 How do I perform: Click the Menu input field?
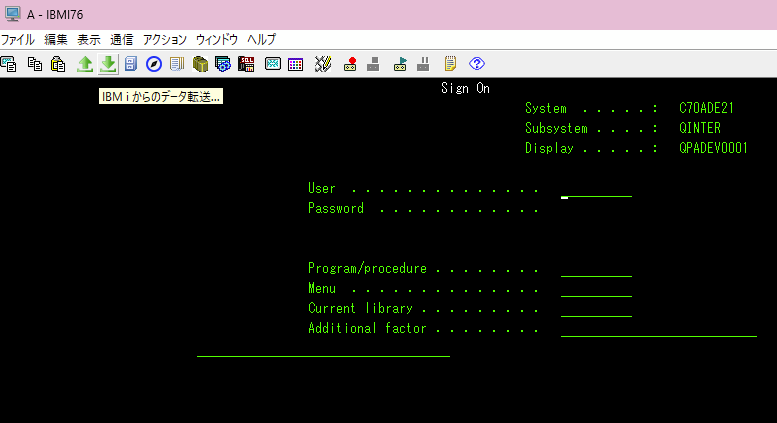(x=596, y=289)
